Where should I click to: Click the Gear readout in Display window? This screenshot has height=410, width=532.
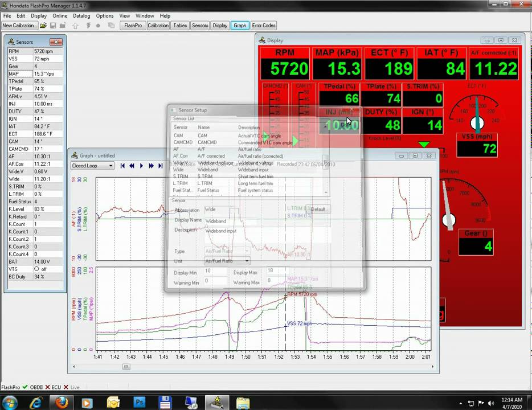pyautogui.click(x=476, y=242)
